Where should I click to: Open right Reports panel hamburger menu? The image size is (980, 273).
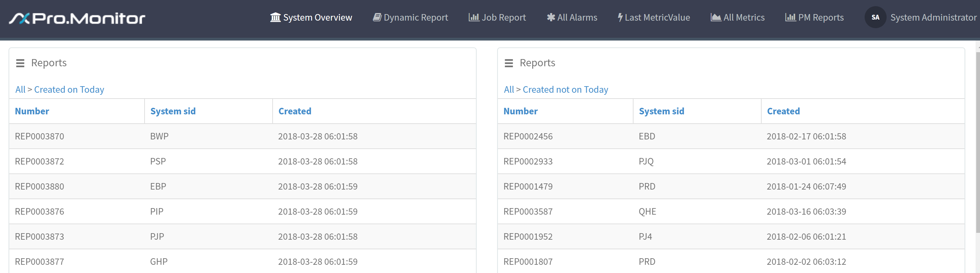click(x=509, y=63)
